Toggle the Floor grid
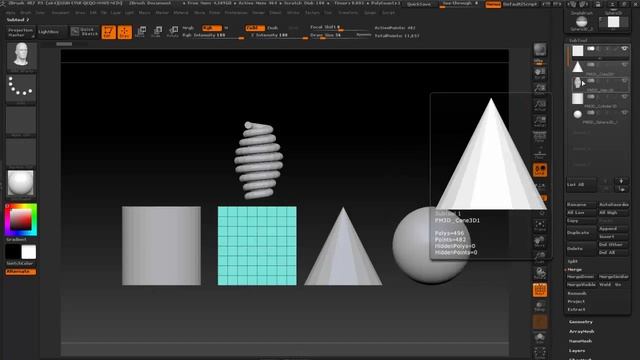Screen dimensions: 640x360 click(540, 153)
